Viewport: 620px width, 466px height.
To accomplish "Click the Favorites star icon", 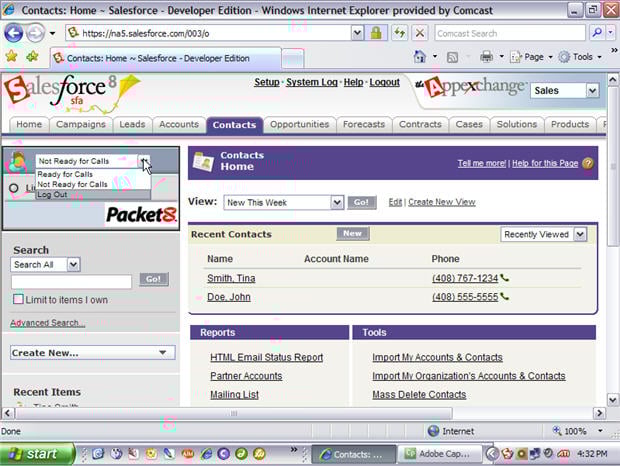I will pos(11,57).
